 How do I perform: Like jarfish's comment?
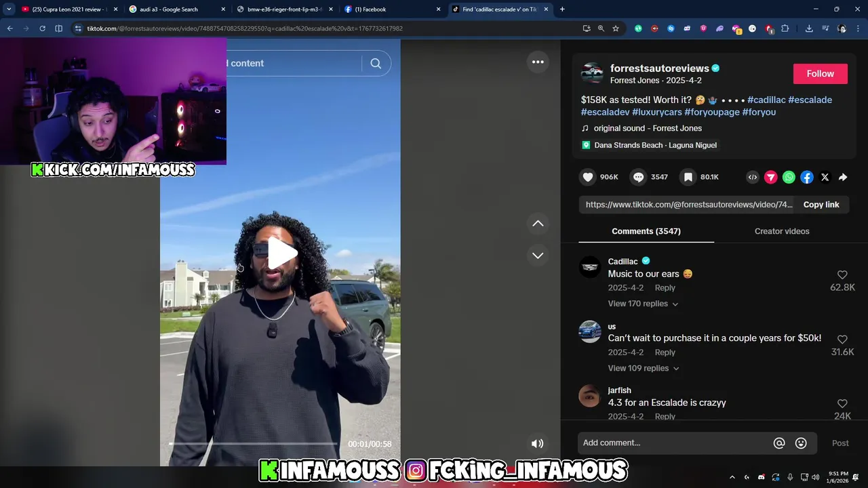[842, 403]
